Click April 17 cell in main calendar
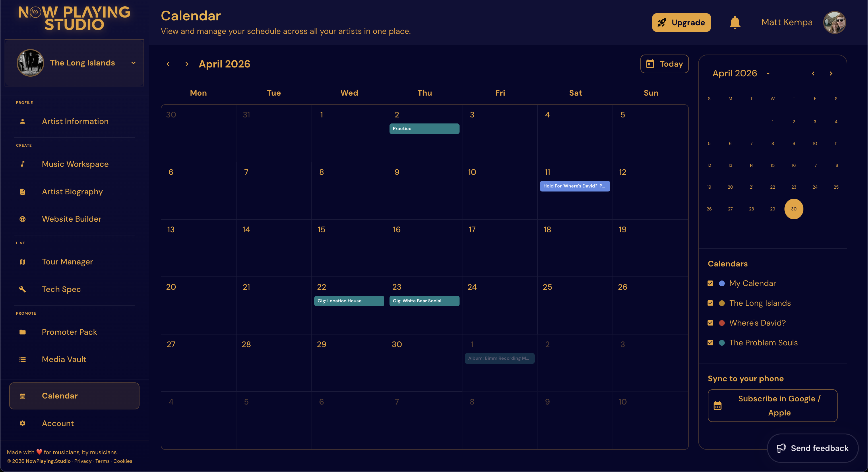The height and width of the screenshot is (472, 868). click(499, 248)
